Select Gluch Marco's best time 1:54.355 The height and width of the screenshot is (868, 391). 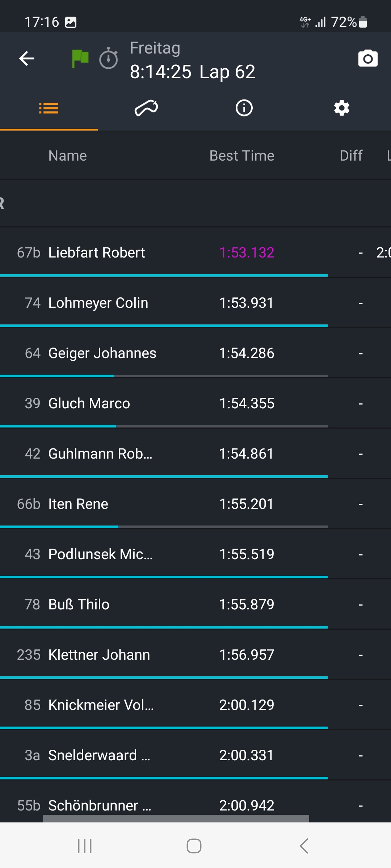point(247,403)
